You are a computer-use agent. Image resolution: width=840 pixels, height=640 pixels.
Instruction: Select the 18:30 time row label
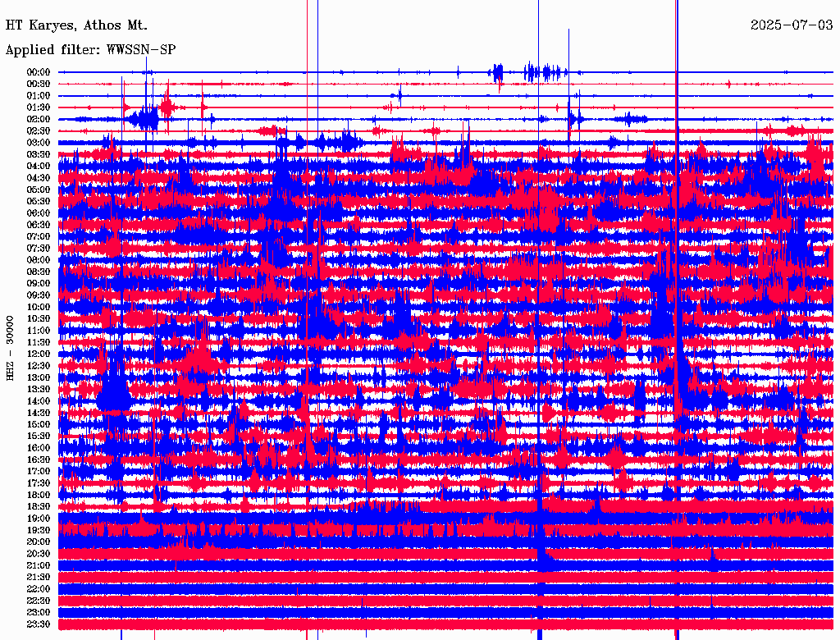coord(39,507)
